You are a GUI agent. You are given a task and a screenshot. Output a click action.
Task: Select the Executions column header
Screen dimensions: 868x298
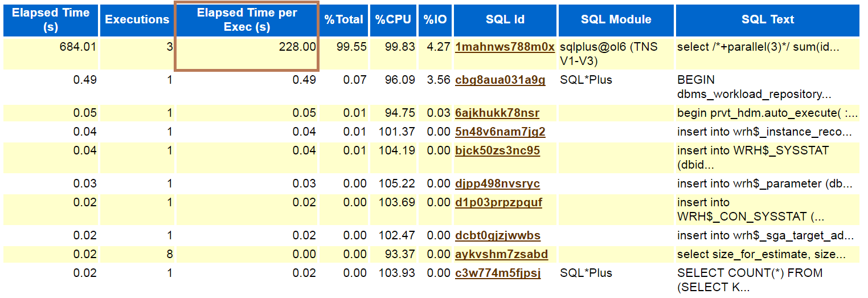click(x=137, y=20)
